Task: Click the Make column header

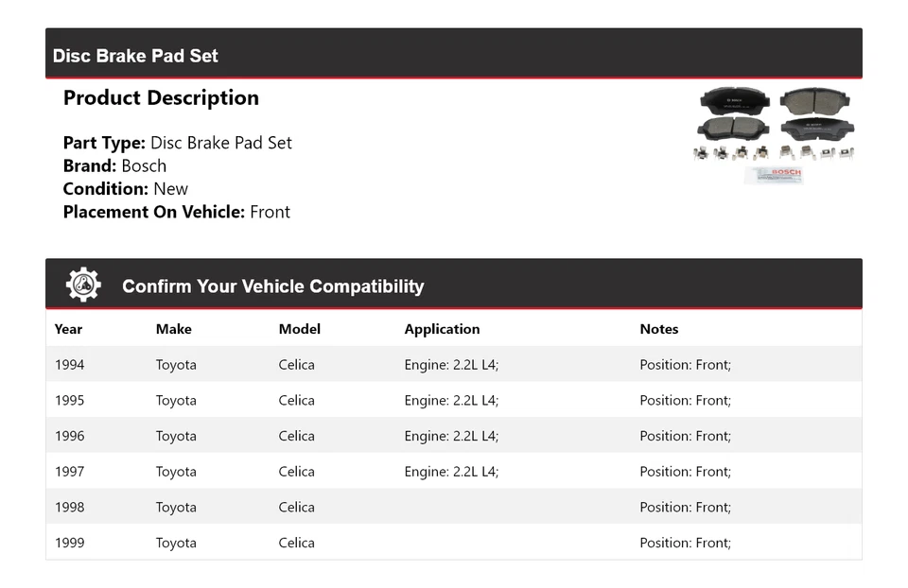Action: click(x=173, y=329)
